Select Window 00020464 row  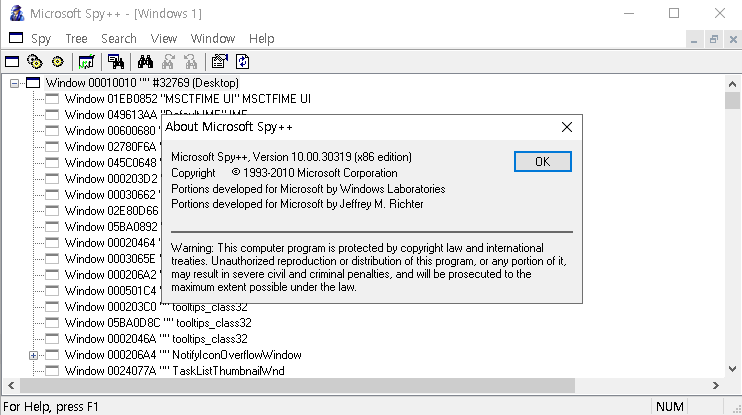[112, 243]
